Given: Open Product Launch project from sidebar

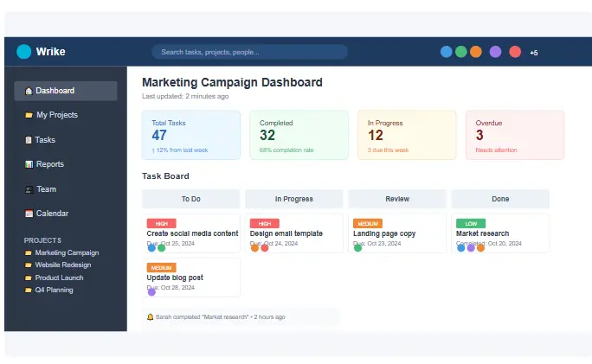Looking at the screenshot, I should [x=59, y=278].
